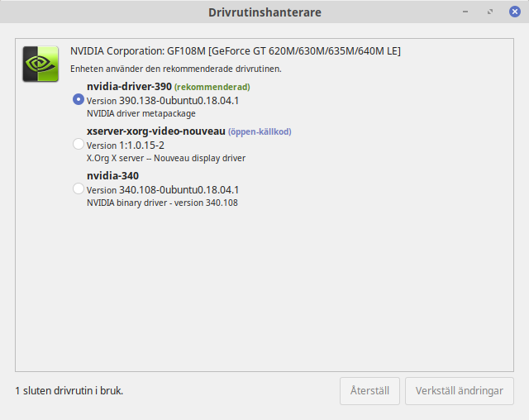Click the xserver-xorg-video-nouveau package name
This screenshot has height=420, width=529.
point(156,131)
